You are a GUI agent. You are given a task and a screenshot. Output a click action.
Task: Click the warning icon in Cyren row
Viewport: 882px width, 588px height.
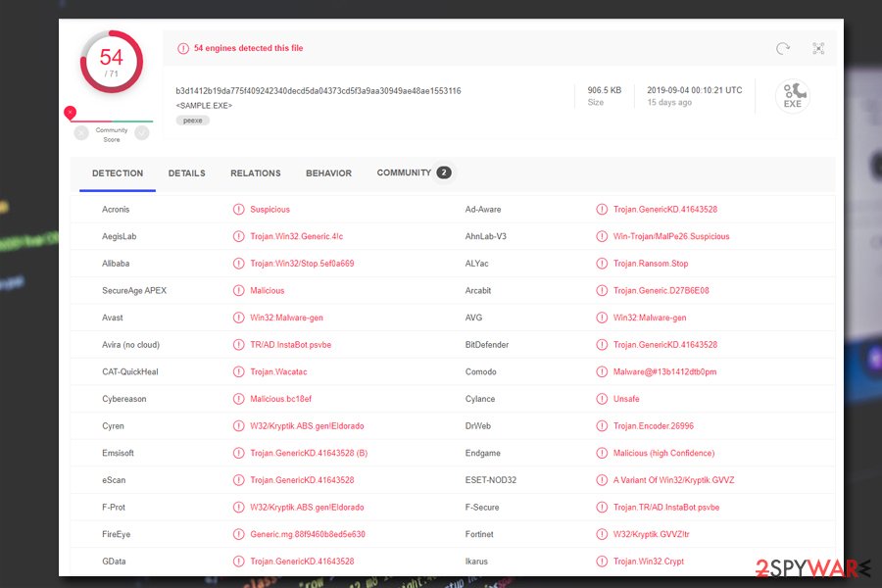coord(238,426)
